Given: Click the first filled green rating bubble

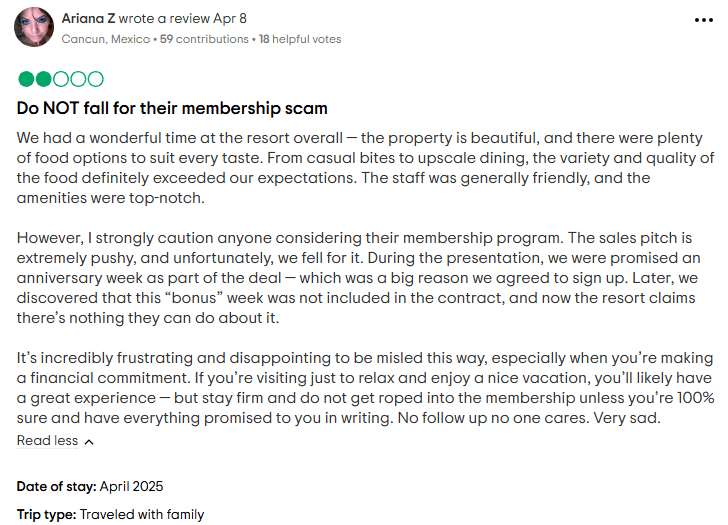Looking at the screenshot, I should click(x=26, y=79).
